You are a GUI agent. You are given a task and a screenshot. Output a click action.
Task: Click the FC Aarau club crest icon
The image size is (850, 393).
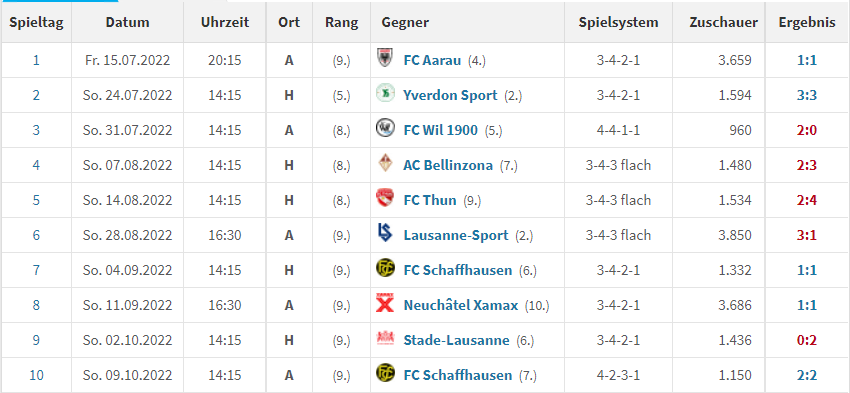coord(383,59)
